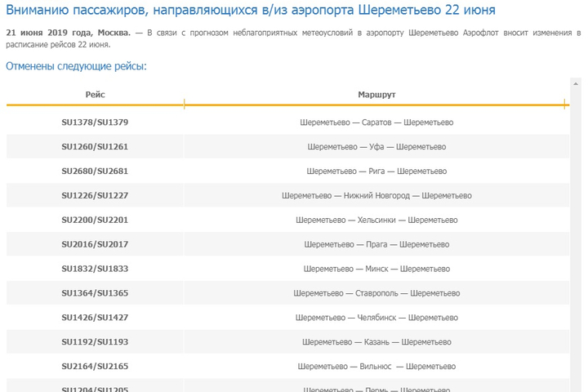Click route 'Шереметьево — Хельсинки — Шереметьево'
The width and height of the screenshot is (588, 392).
376,220
